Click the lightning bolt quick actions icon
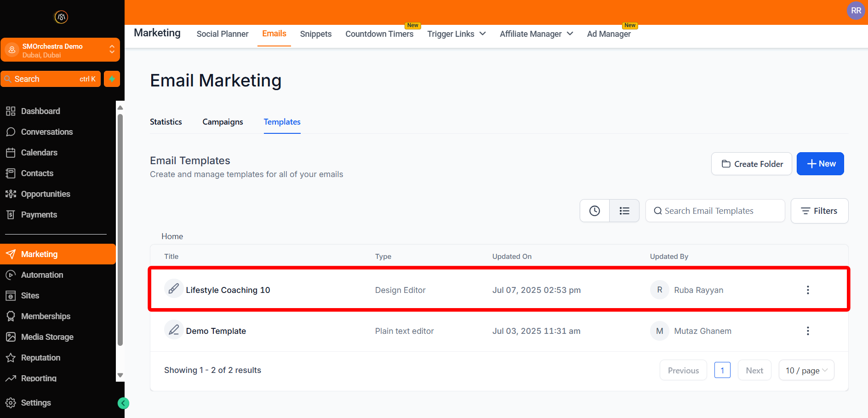Viewport: 868px width, 418px height. (112, 79)
